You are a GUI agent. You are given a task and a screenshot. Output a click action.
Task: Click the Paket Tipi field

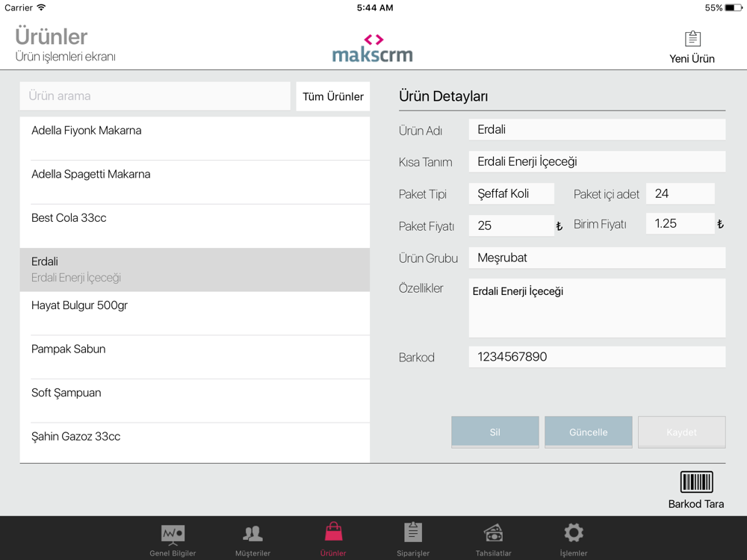(511, 193)
